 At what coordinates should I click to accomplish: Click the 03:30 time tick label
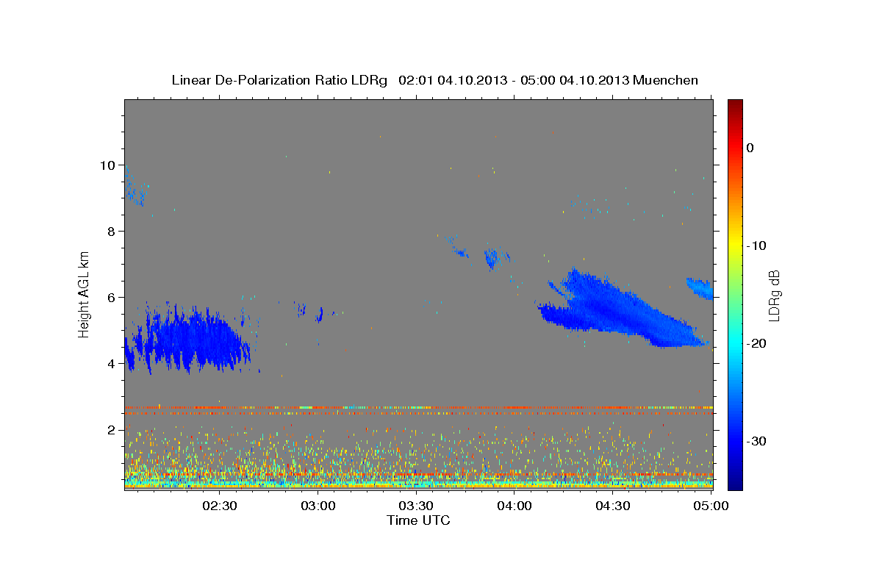[x=415, y=506]
